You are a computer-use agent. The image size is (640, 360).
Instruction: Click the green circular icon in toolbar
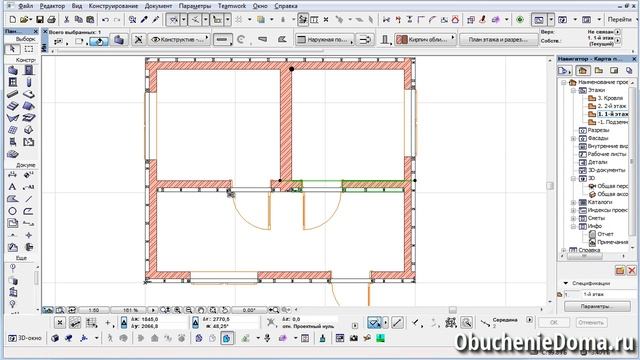pos(520,19)
